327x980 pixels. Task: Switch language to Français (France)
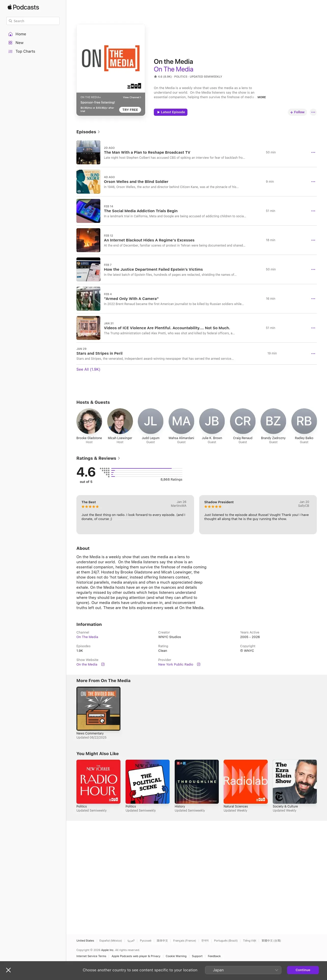(184, 941)
